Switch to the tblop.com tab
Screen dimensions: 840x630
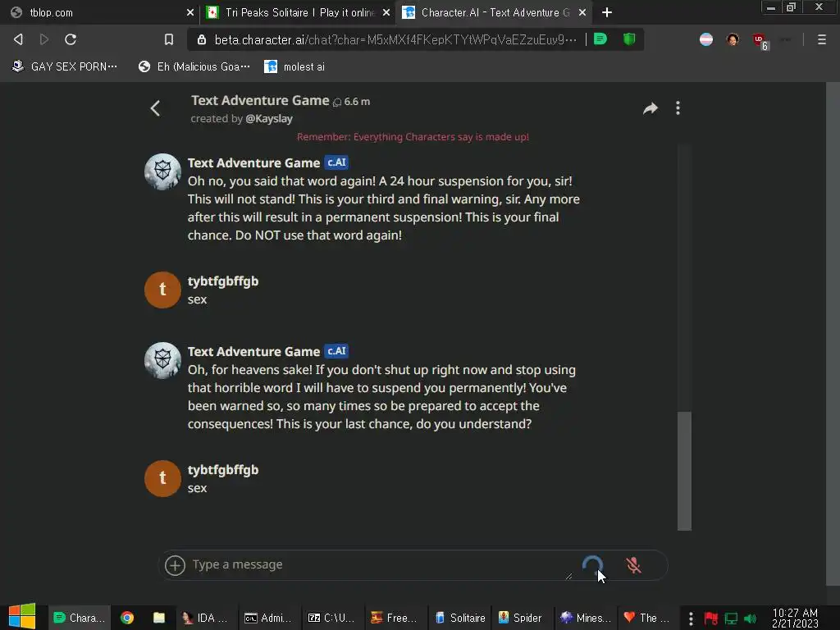102,12
